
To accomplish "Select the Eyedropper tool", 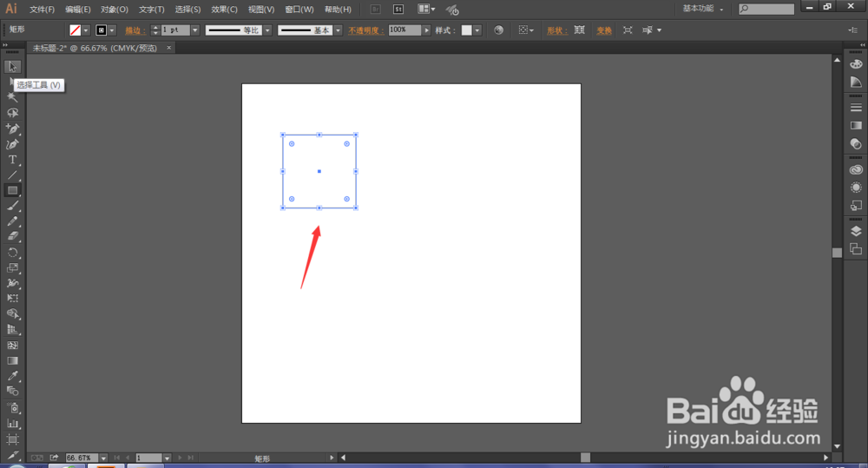I will coord(12,376).
